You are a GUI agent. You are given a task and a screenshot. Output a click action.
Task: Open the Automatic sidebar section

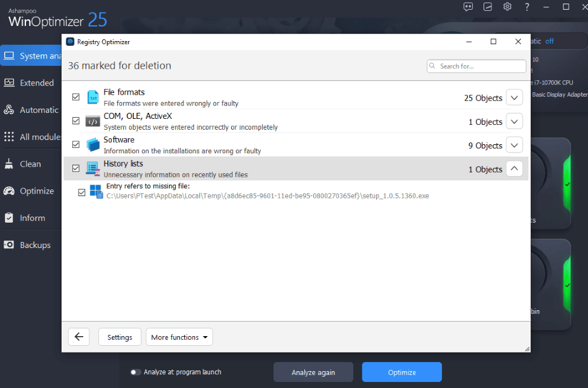click(31, 110)
